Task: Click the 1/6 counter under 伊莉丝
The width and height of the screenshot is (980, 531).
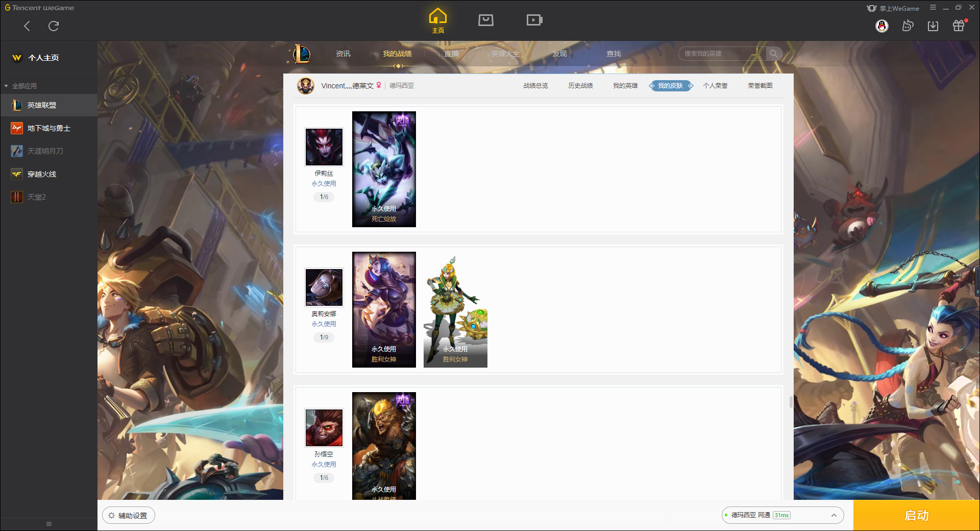Action: [x=324, y=197]
